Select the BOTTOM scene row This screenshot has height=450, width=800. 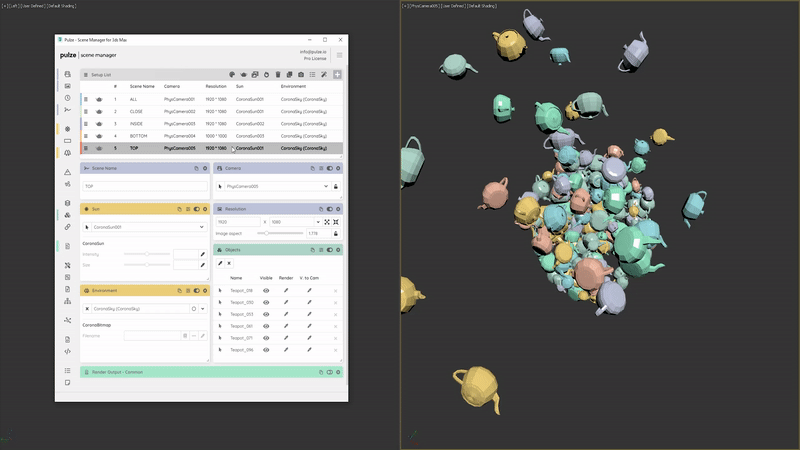coord(211,136)
